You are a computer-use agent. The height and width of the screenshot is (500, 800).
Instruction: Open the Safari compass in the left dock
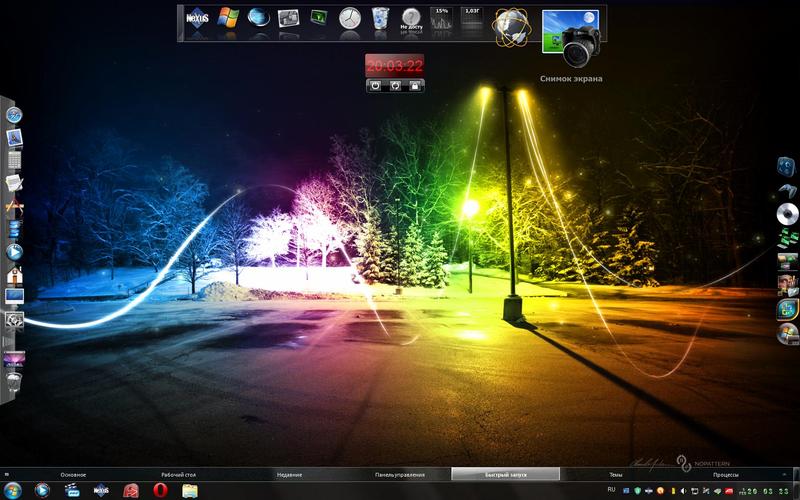(14, 115)
